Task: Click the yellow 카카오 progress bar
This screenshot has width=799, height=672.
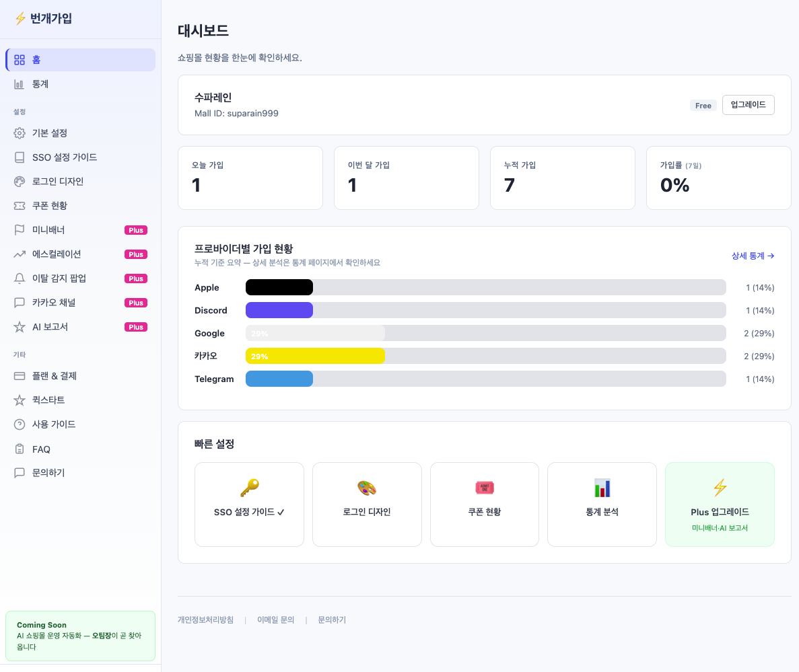Action: 315,356
